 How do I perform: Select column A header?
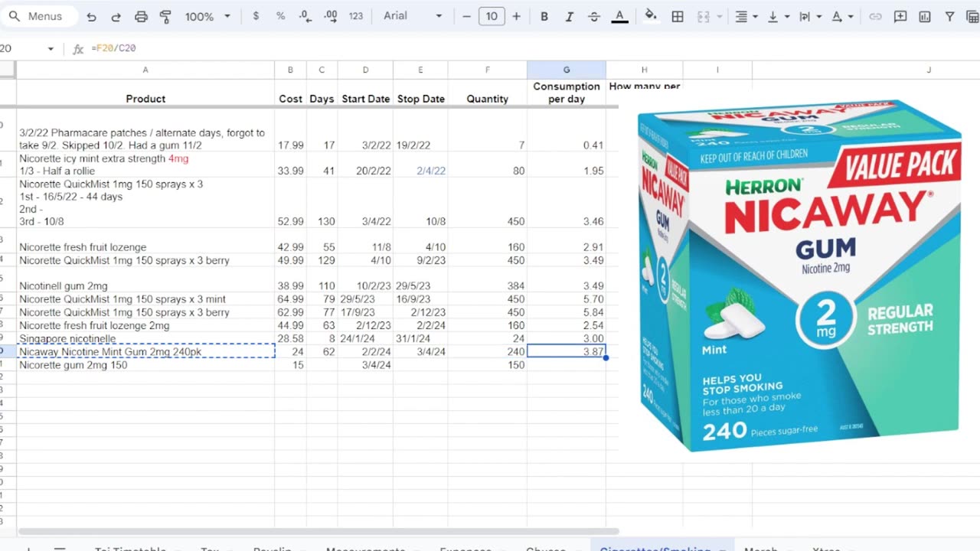(145, 70)
